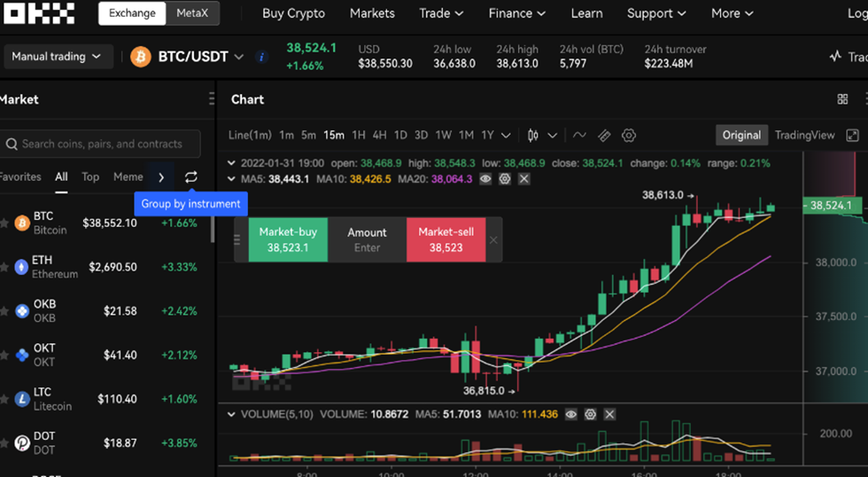Select the 1D timeframe

tap(400, 135)
